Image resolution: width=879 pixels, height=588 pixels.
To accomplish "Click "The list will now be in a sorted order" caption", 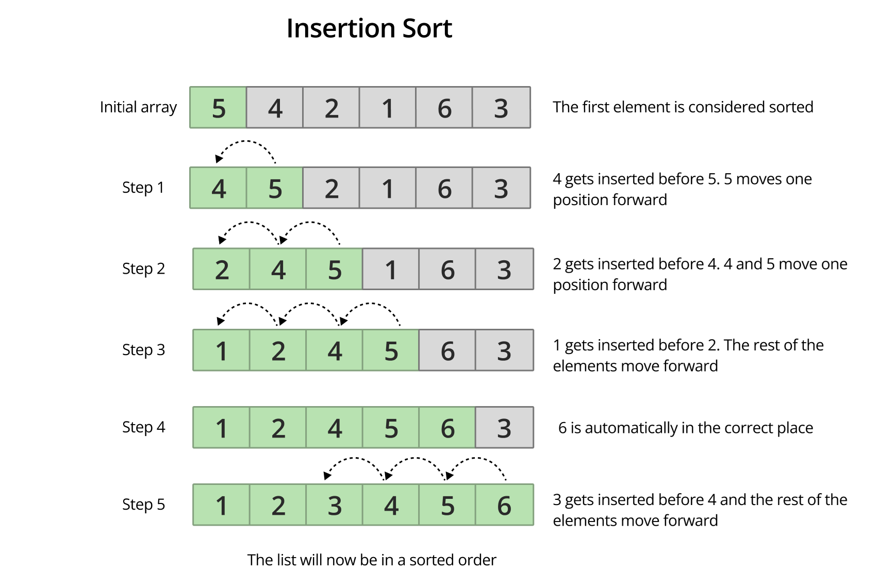I will point(371,560).
